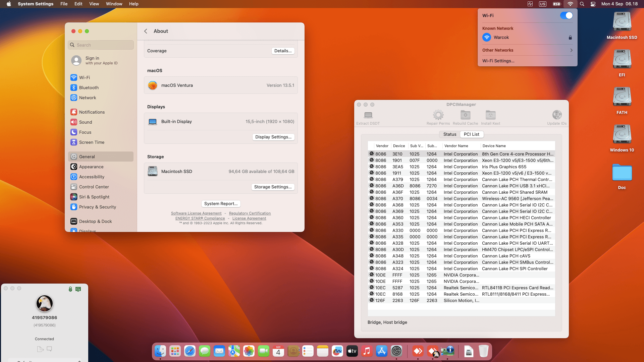The image size is (644, 362).
Task: Click AnyDesk file transfer icon
Action: tap(40, 349)
